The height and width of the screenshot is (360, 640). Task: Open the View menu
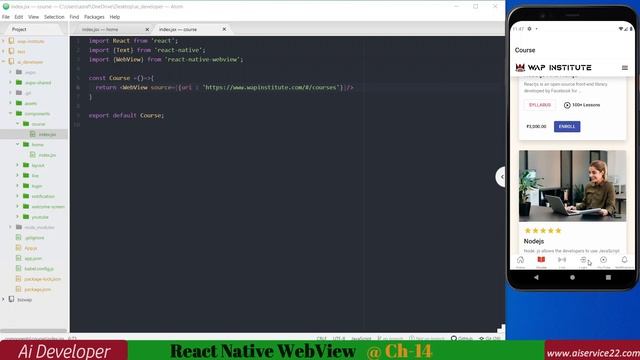33,17
